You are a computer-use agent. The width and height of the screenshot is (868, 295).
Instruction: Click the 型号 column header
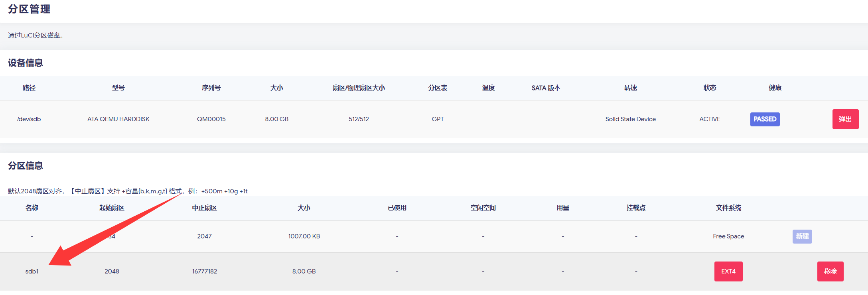[118, 88]
